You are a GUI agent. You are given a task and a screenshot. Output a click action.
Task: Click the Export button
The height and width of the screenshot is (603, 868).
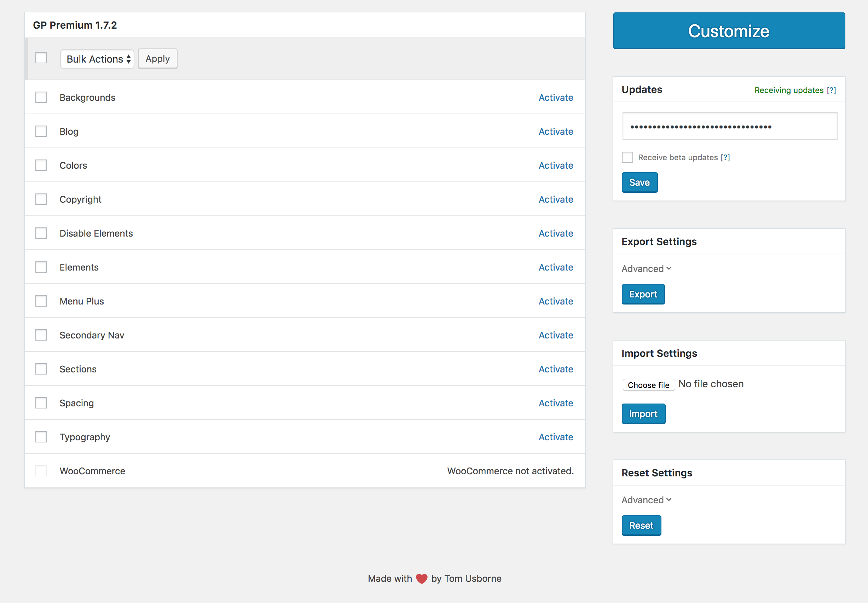[x=643, y=294]
